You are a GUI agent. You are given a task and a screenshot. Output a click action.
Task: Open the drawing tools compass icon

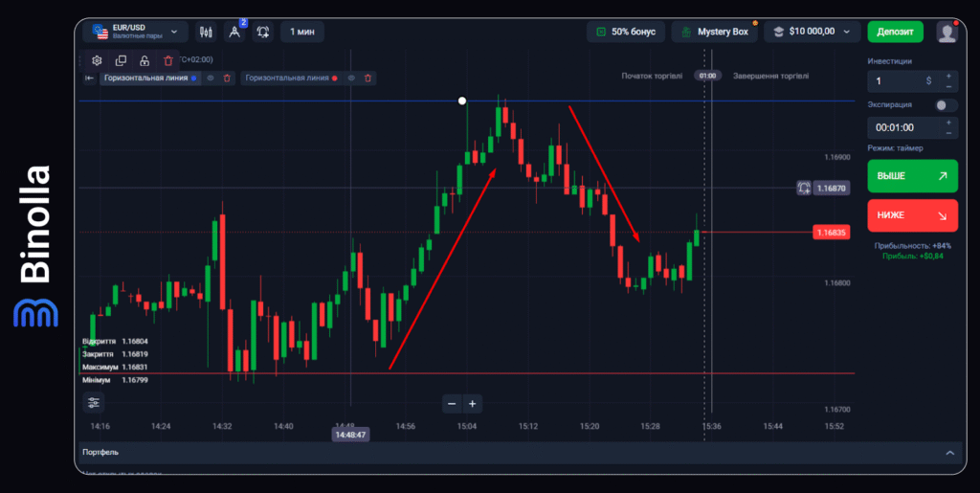[234, 32]
